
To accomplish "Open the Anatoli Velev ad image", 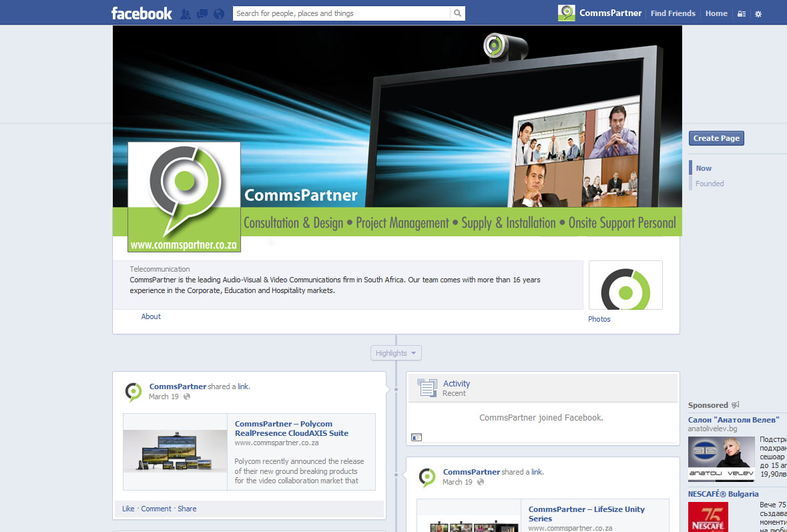I will [x=721, y=459].
